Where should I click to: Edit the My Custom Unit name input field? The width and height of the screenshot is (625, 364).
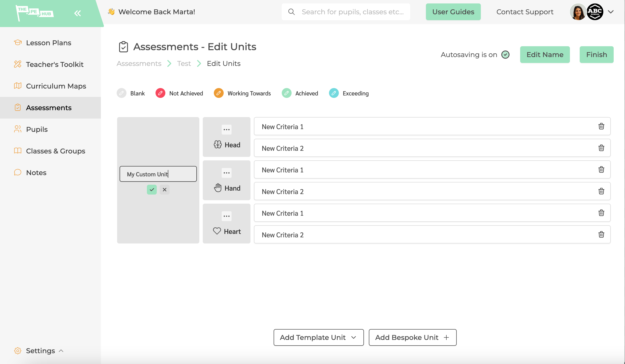pos(158,174)
